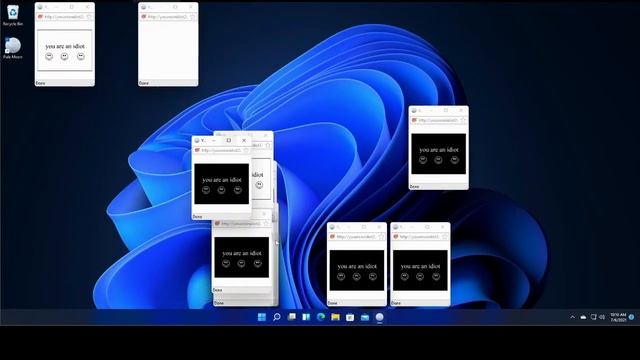
Task: Click bookmark star in the active front popup
Action: pyautogui.click(x=246, y=151)
